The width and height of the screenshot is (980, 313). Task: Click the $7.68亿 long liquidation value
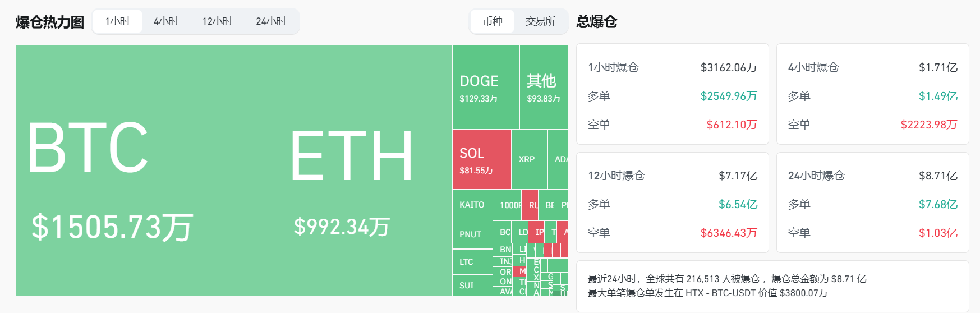(938, 204)
